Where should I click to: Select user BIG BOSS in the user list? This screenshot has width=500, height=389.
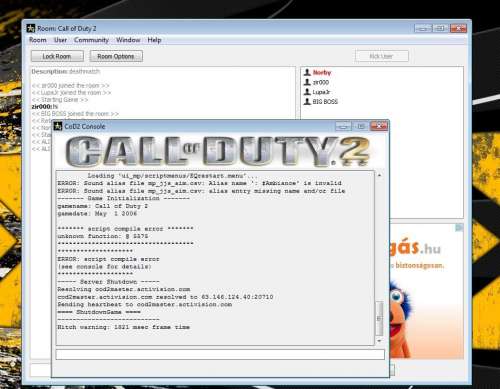click(325, 102)
